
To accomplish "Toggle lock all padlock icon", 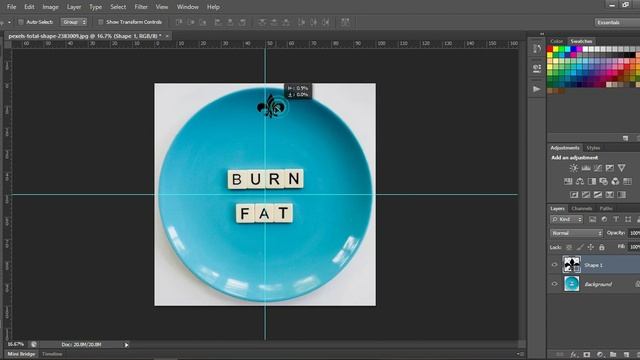I will (602, 247).
